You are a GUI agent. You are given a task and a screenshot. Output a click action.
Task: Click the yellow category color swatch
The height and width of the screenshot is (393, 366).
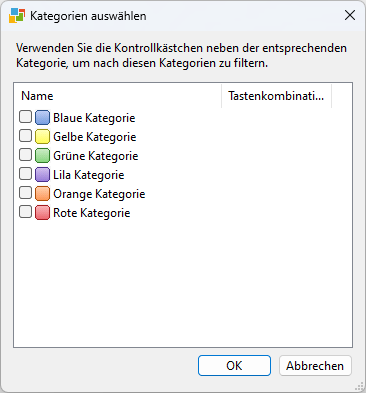point(42,136)
